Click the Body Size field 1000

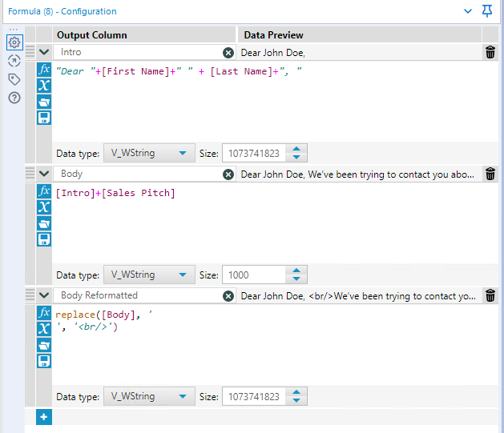pos(254,275)
